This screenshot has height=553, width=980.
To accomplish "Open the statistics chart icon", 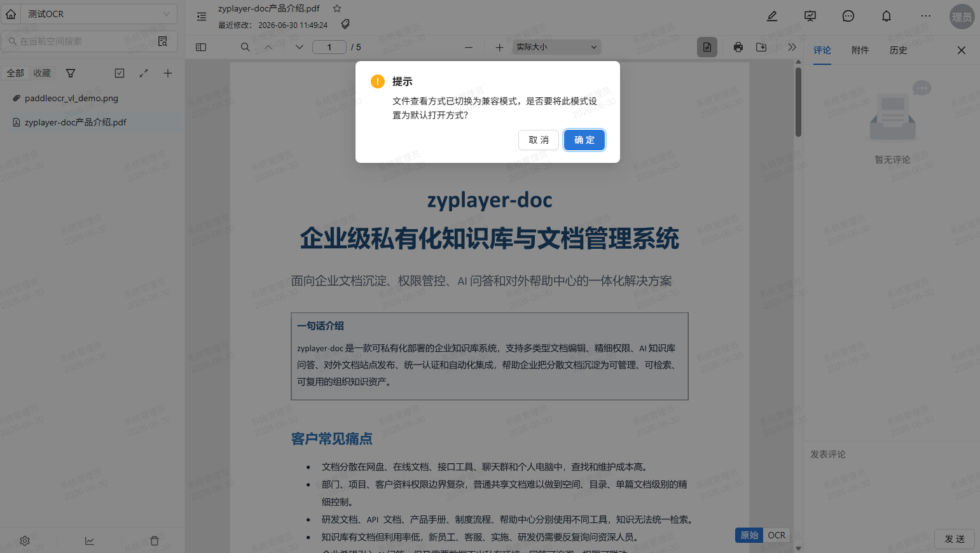I will click(x=90, y=541).
